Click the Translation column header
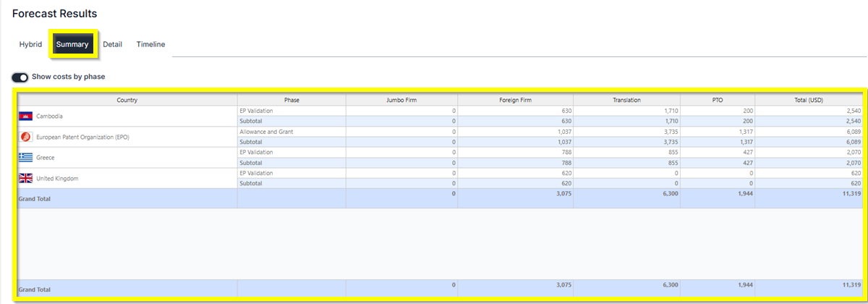Viewport: 868px width, 304px height. click(626, 100)
